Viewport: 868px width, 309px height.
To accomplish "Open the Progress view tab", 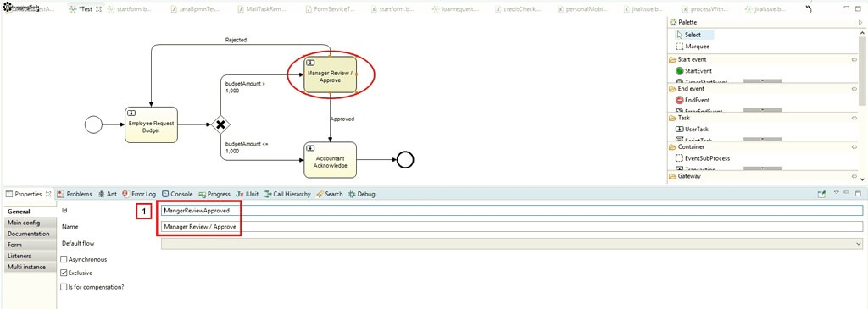I will point(214,194).
